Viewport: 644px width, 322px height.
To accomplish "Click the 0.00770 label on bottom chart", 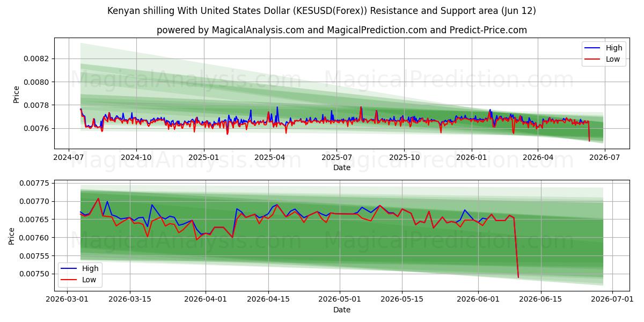I will pos(34,201).
